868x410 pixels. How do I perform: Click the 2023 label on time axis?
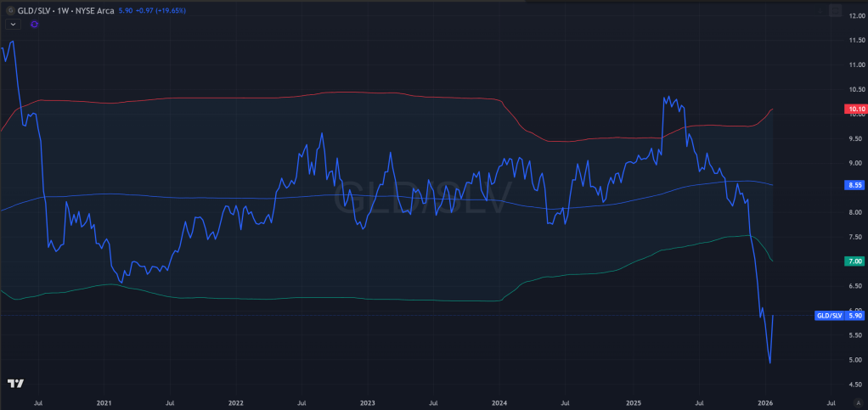point(368,402)
